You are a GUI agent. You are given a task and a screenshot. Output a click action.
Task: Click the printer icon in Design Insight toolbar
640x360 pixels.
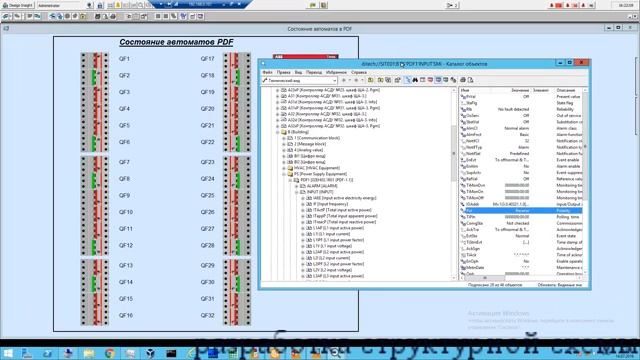[113, 16]
